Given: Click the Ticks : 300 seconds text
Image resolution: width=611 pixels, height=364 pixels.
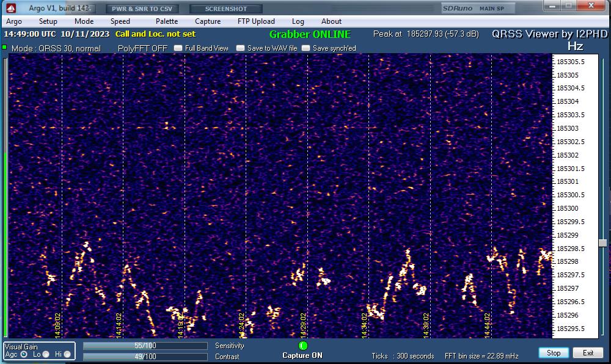Looking at the screenshot, I should point(403,356).
